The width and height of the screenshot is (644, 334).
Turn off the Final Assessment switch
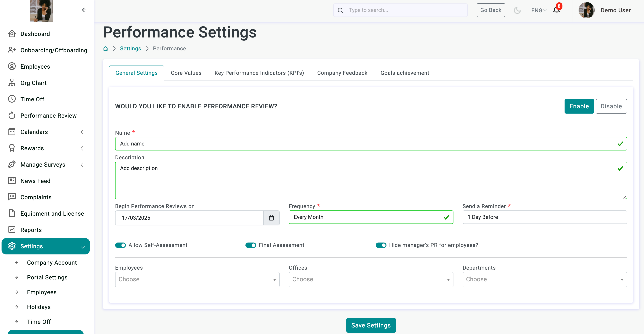pyautogui.click(x=250, y=245)
